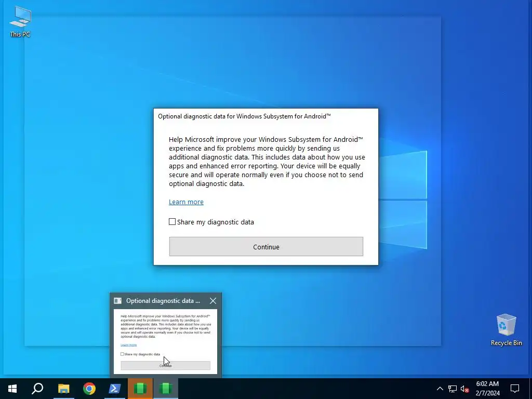Open the Recycle Bin icon

coord(506,330)
